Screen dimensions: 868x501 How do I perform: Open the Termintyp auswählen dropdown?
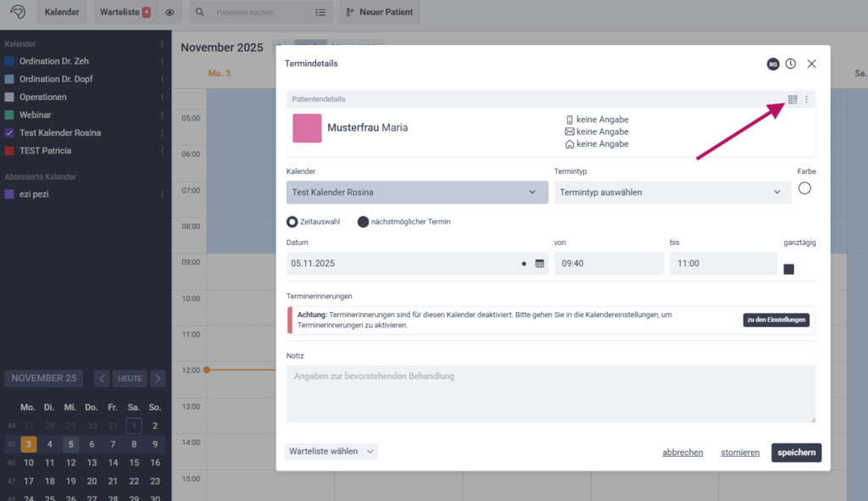pos(672,192)
